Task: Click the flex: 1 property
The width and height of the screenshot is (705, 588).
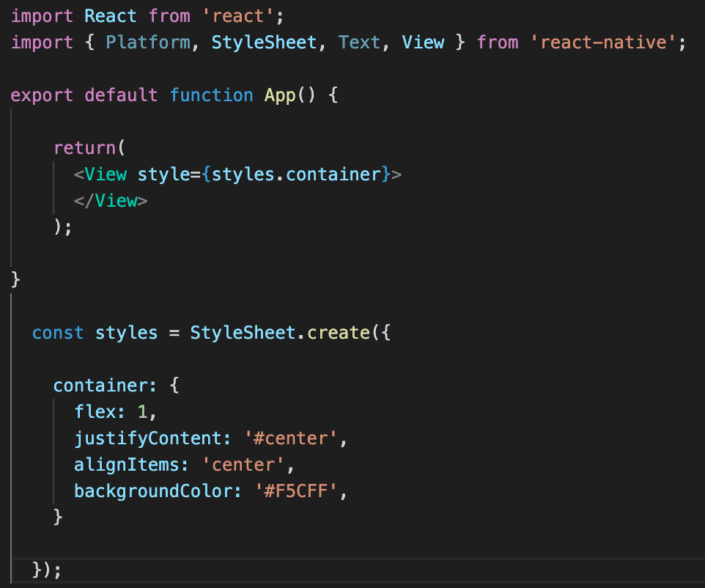Action: pos(97,411)
